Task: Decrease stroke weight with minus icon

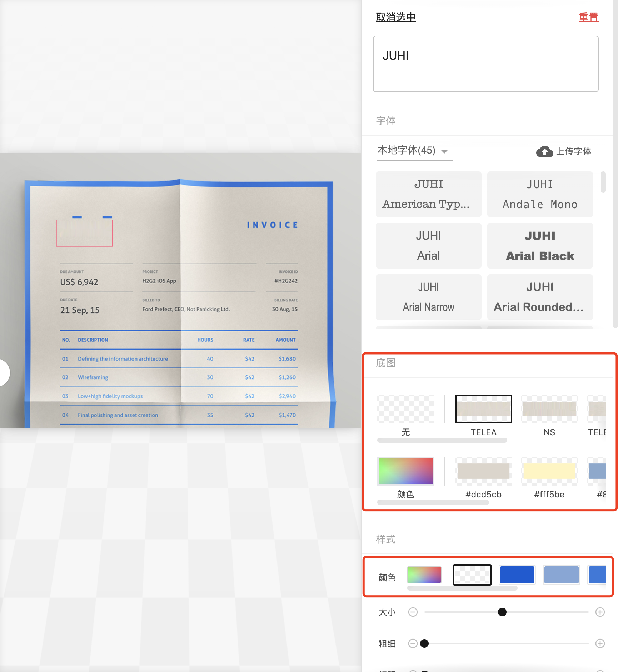Action: pos(413,643)
